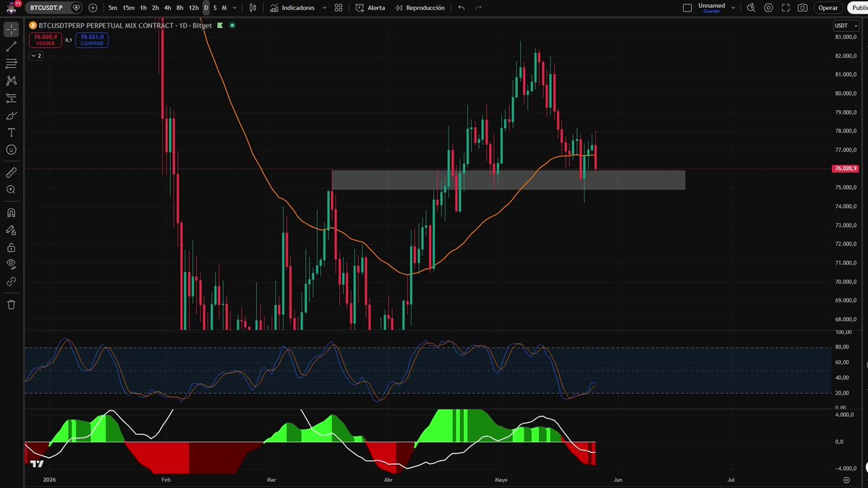Toggle magnet mode for drawings
This screenshot has width=868, height=488.
pos(12,213)
